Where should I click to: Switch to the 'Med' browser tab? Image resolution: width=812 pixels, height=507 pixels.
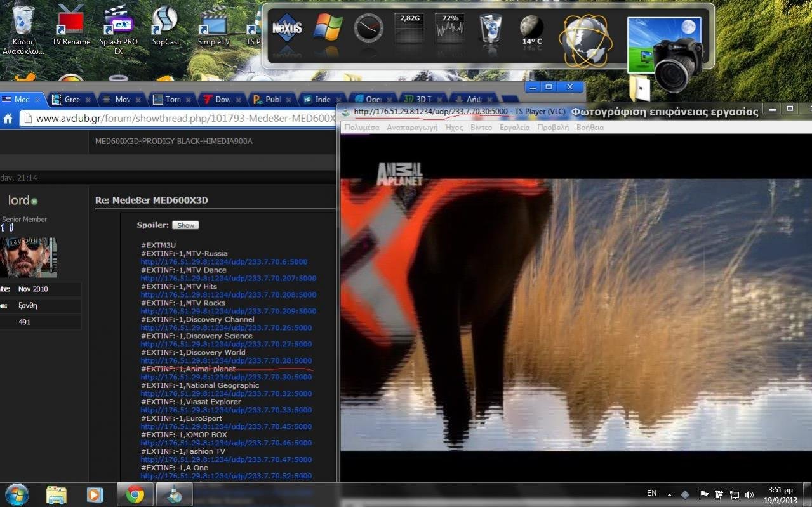[x=22, y=100]
